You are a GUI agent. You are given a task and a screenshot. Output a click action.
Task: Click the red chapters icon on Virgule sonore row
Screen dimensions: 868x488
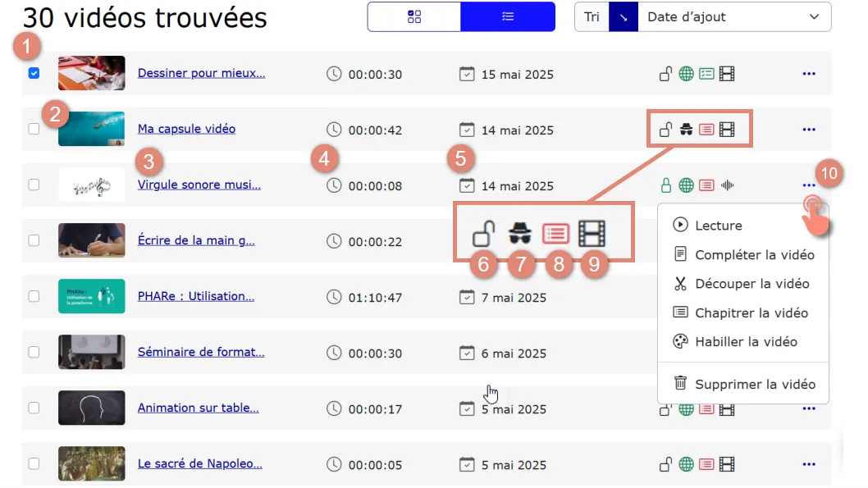tap(706, 185)
